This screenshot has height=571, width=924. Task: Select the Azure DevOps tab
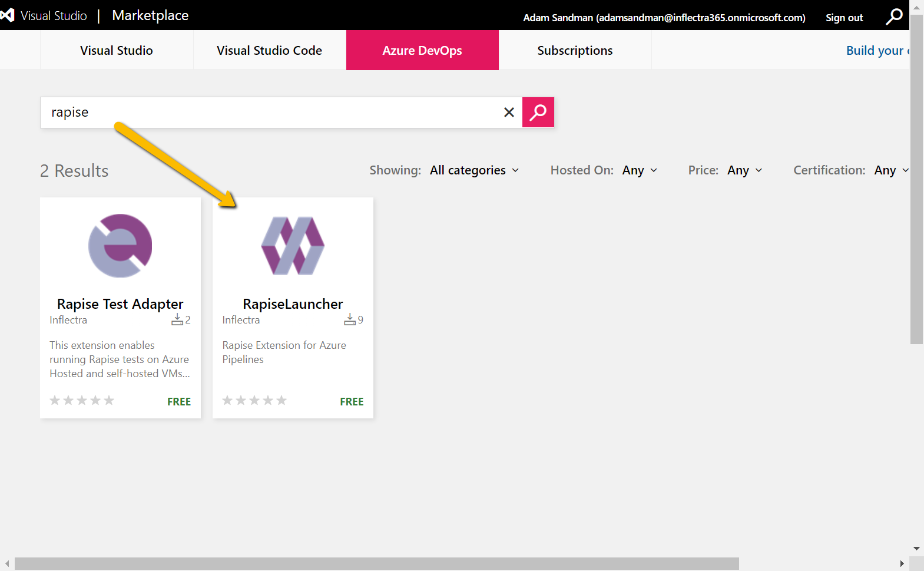[422, 51]
